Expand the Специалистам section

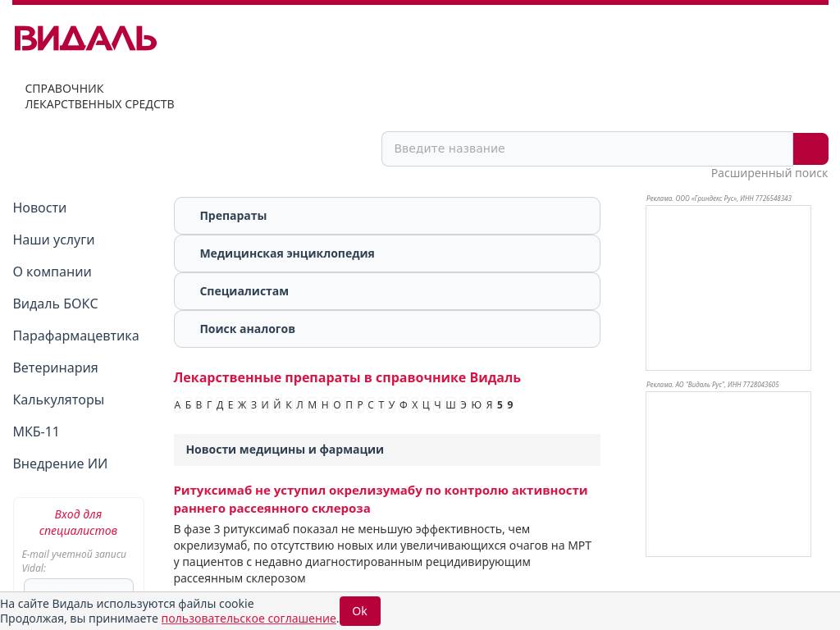click(387, 291)
